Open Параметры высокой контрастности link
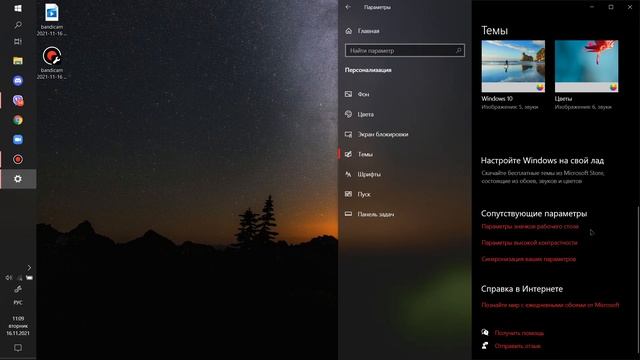Screen dimensions: 640x360 click(529, 243)
